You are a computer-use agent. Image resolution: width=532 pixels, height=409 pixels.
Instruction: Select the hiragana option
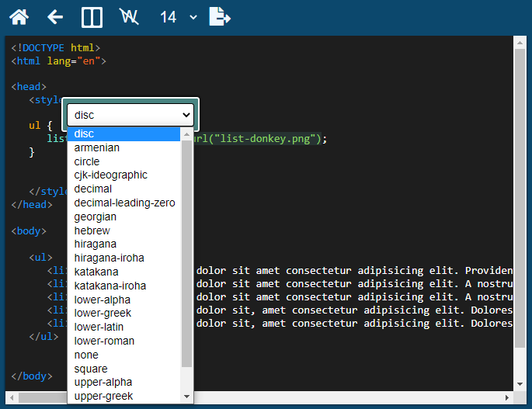(123, 244)
